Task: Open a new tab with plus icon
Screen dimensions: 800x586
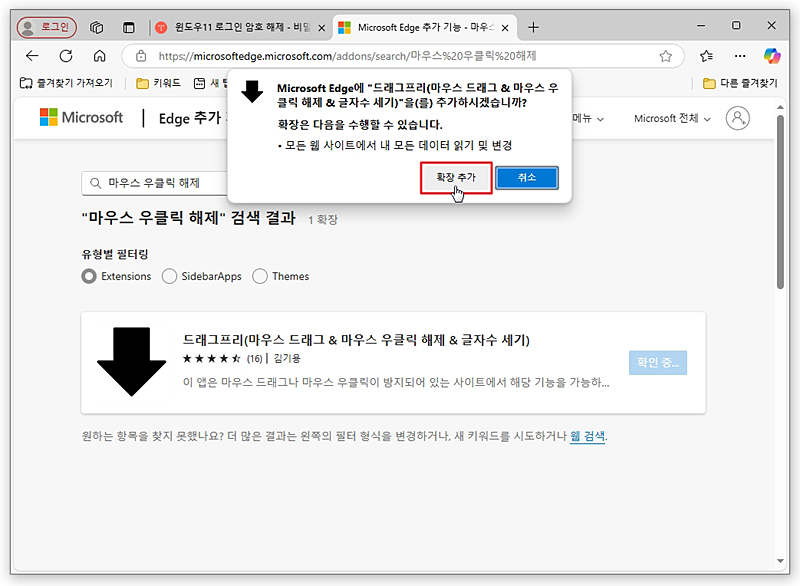Action: (x=533, y=28)
